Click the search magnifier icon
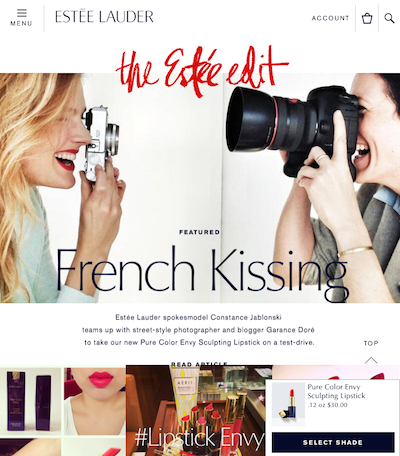The width and height of the screenshot is (400, 456). pyautogui.click(x=389, y=18)
